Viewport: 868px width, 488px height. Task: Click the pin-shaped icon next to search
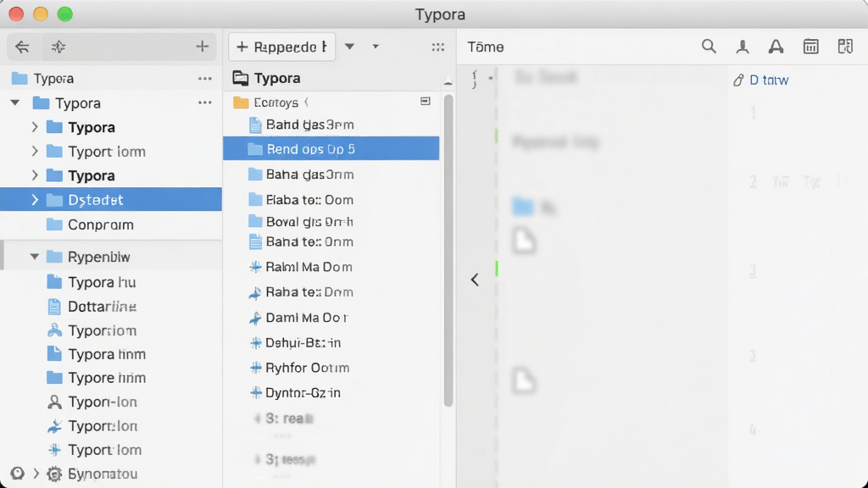coord(743,47)
